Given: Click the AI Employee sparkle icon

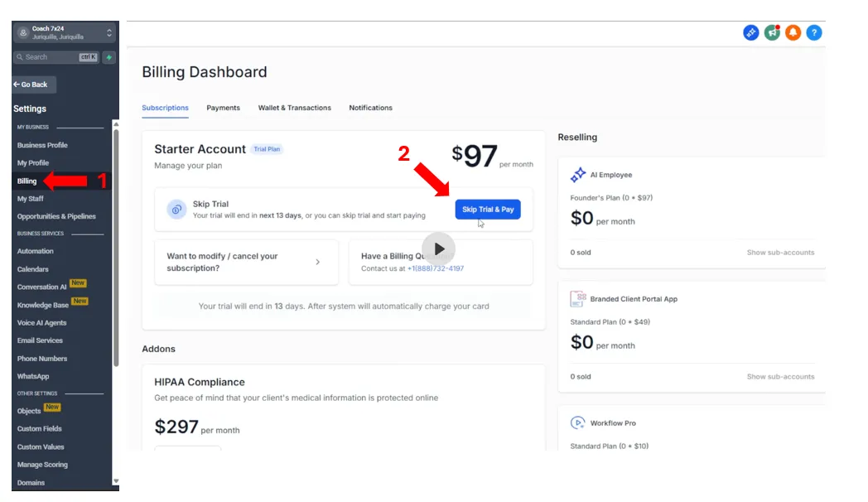Looking at the screenshot, I should coord(578,175).
